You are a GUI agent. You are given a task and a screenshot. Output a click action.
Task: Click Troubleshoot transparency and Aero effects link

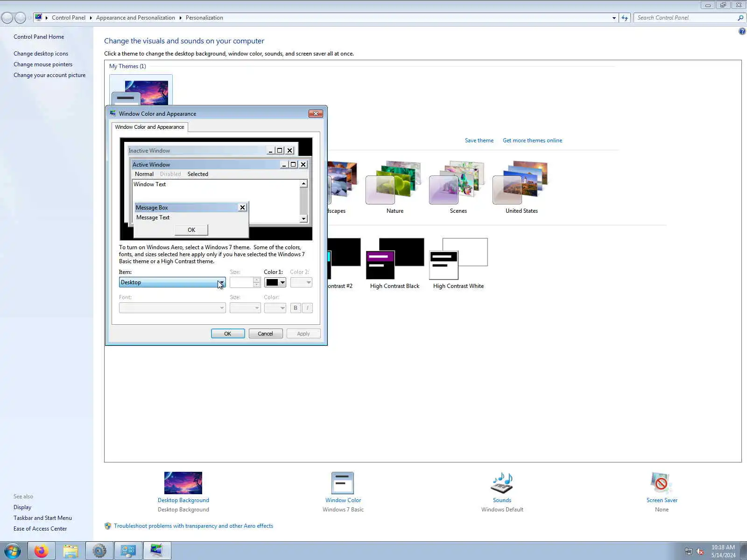[193, 526]
